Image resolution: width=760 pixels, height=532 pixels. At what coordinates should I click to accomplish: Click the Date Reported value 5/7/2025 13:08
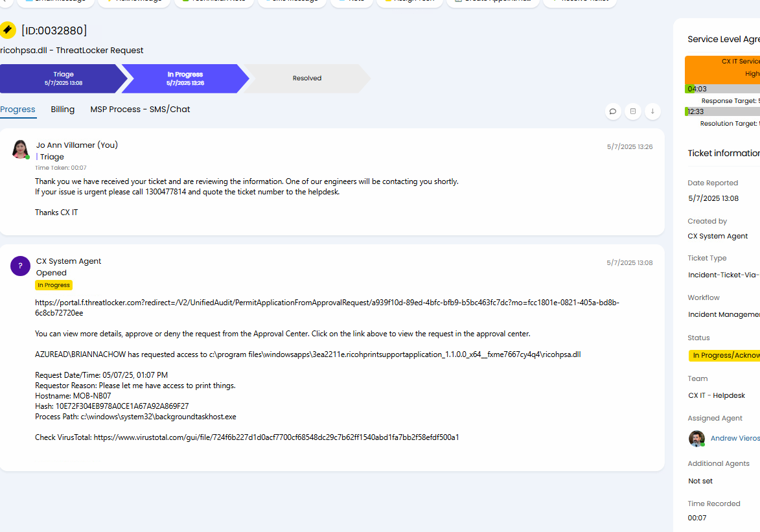pos(713,198)
